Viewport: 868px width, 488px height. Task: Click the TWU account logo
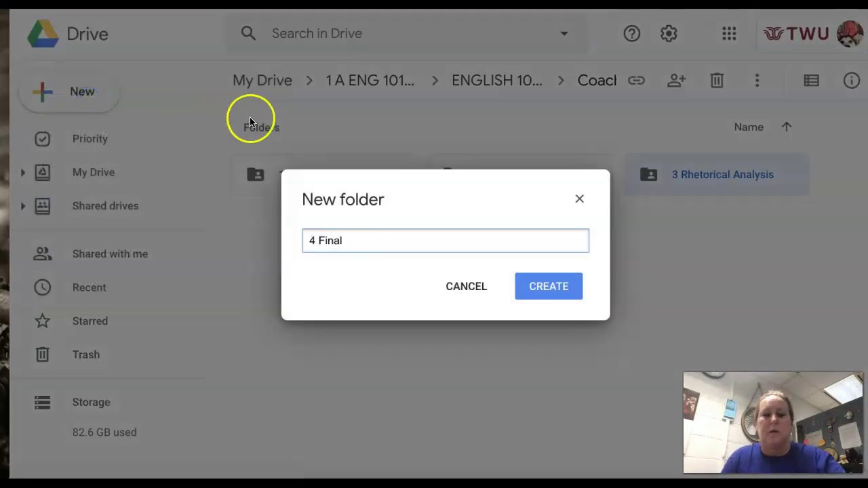click(x=796, y=34)
